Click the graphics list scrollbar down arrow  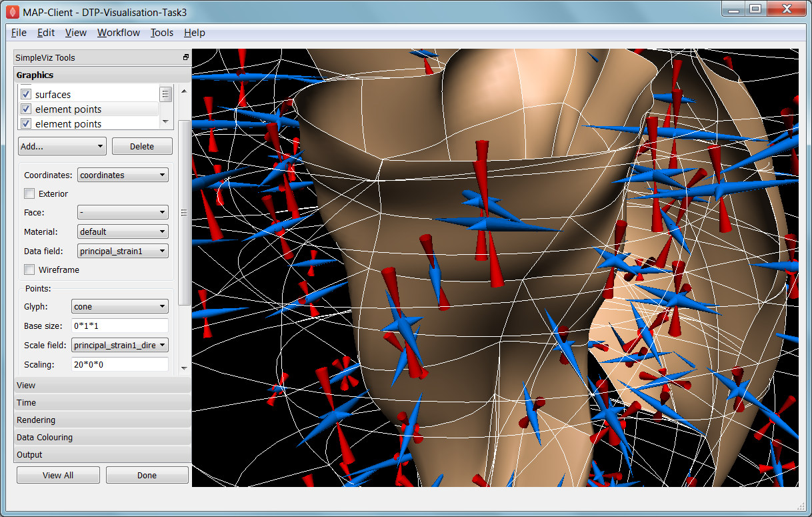pyautogui.click(x=166, y=123)
